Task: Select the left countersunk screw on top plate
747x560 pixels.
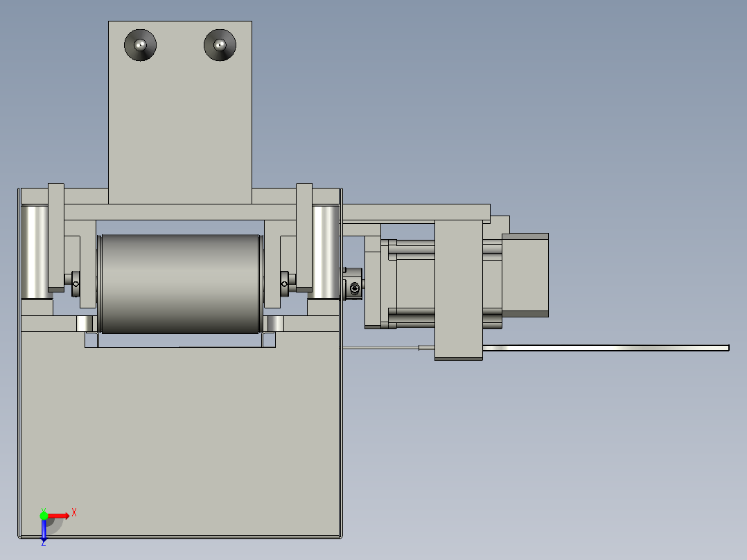Action: [x=140, y=45]
